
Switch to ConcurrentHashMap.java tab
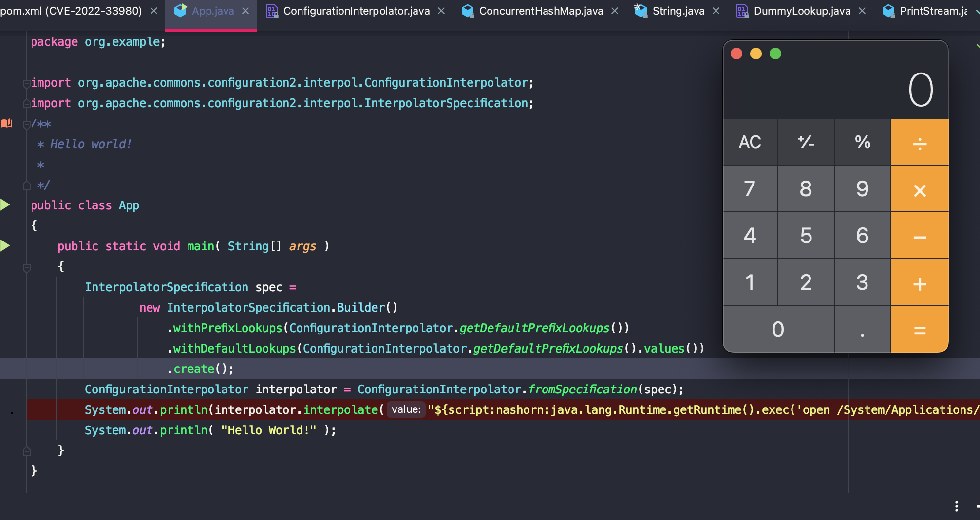pos(541,11)
